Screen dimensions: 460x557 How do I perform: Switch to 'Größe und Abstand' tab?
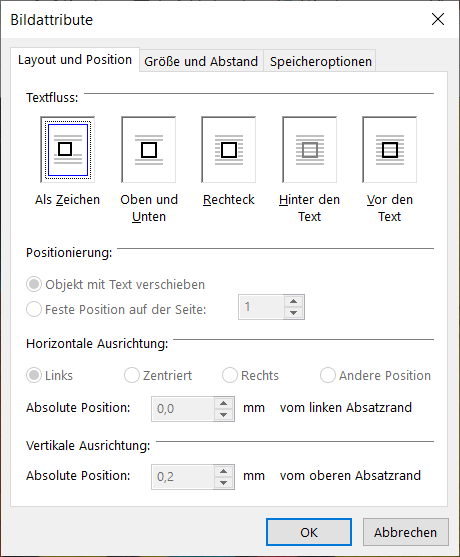pos(201,61)
